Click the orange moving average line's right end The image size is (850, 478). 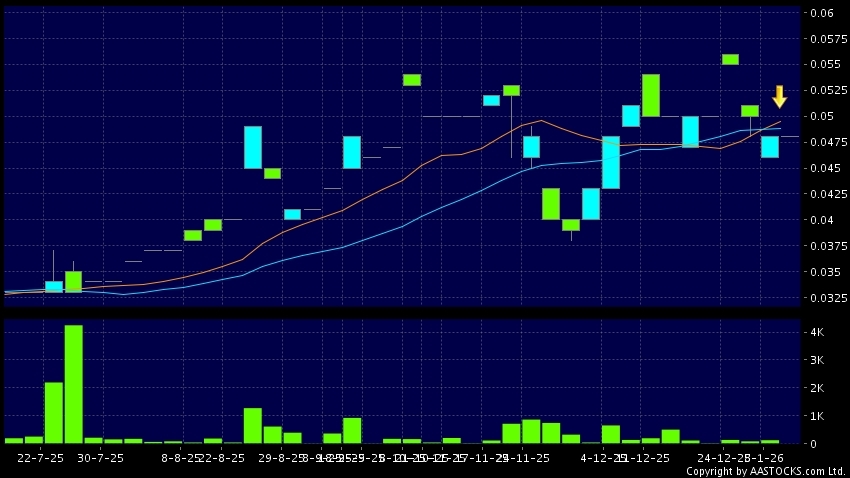coord(780,122)
